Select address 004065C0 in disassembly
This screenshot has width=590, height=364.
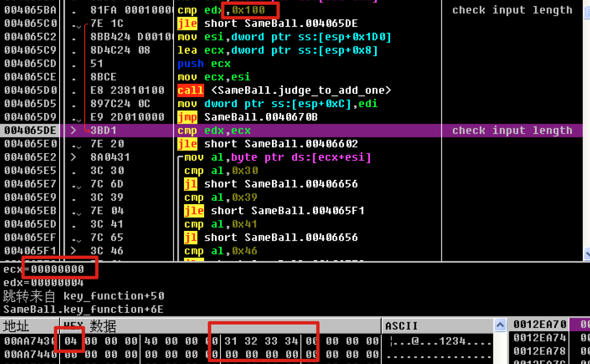pyautogui.click(x=30, y=23)
